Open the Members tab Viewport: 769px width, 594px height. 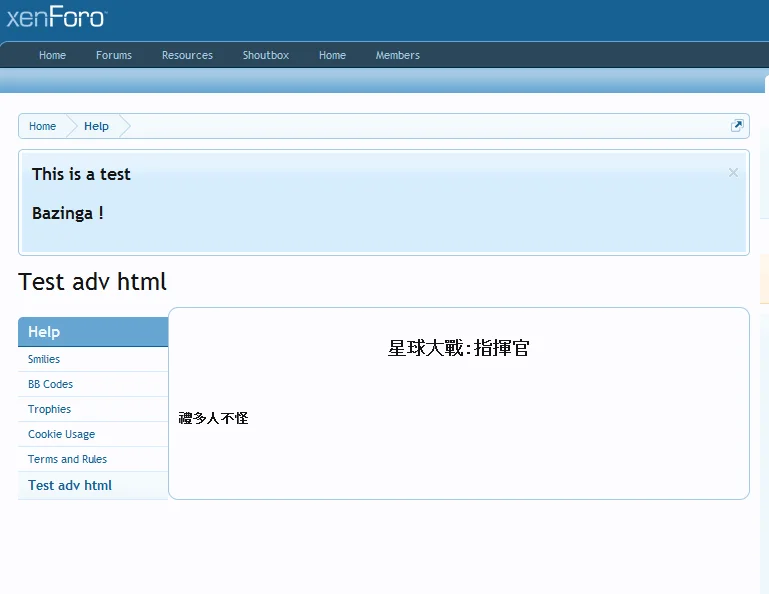(x=398, y=55)
